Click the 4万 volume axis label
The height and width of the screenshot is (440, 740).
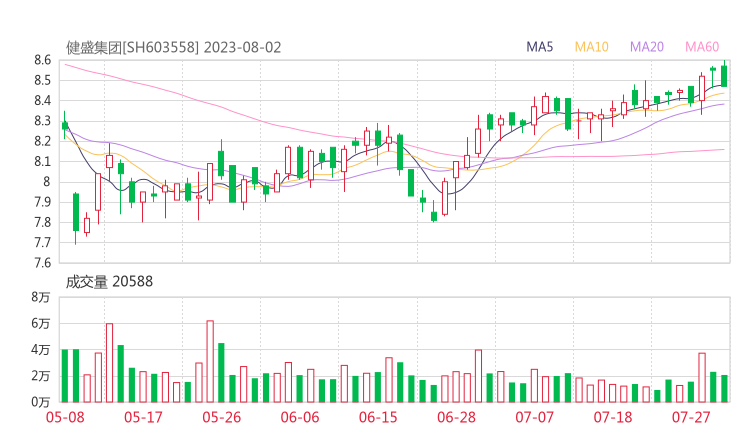click(41, 350)
